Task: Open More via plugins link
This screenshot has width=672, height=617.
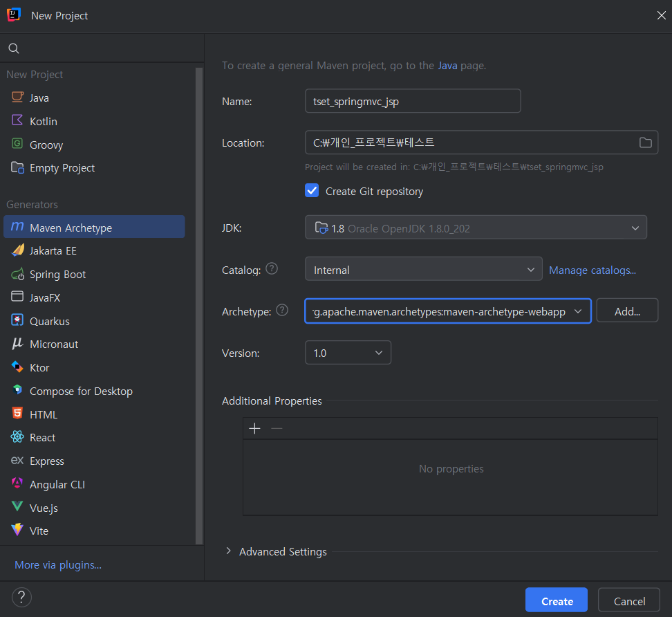Action: pos(58,565)
